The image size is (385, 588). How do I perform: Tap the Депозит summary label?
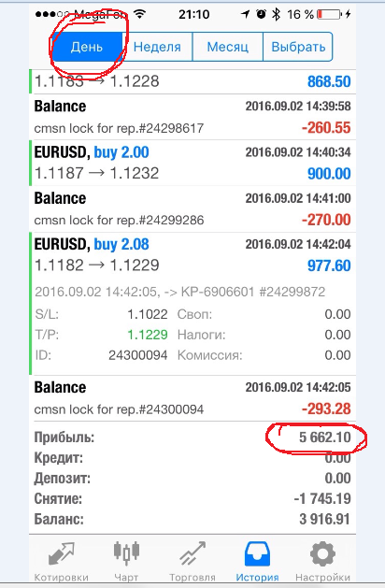click(63, 479)
